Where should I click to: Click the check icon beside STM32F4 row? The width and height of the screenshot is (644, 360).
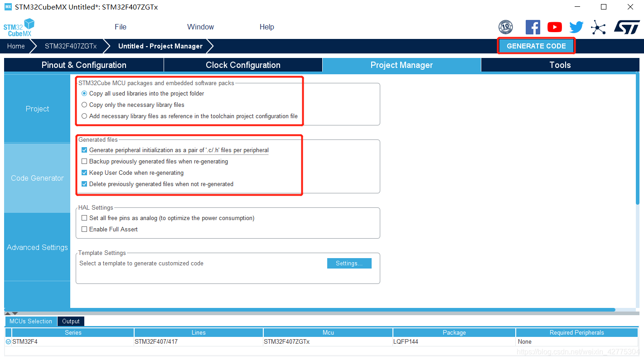coord(8,342)
